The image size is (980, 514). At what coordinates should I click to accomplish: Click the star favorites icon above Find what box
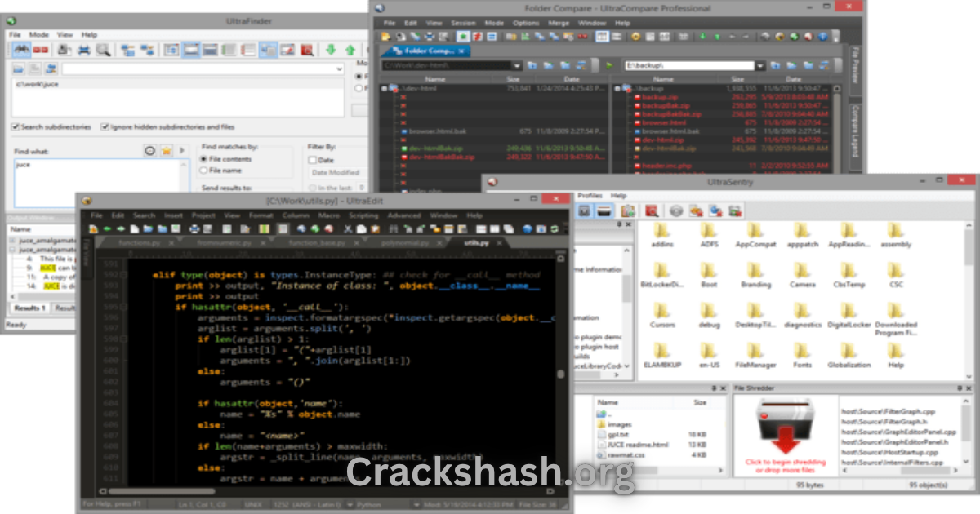(167, 151)
